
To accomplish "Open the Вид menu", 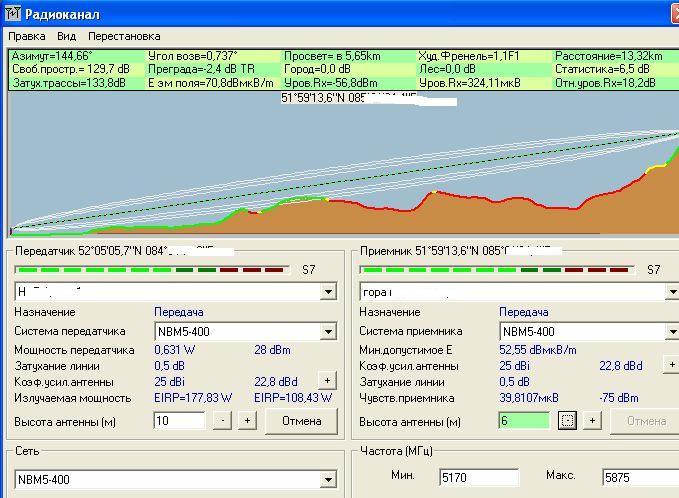I will click(66, 36).
